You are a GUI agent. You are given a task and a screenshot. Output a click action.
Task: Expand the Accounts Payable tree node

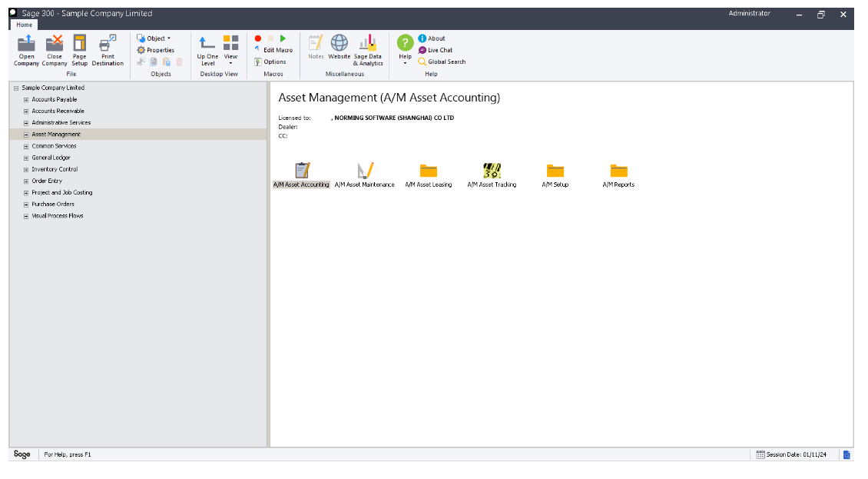26,100
